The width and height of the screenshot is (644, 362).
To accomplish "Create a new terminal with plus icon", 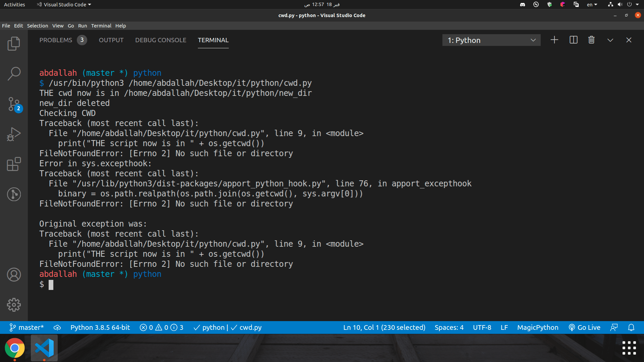I will (x=554, y=40).
